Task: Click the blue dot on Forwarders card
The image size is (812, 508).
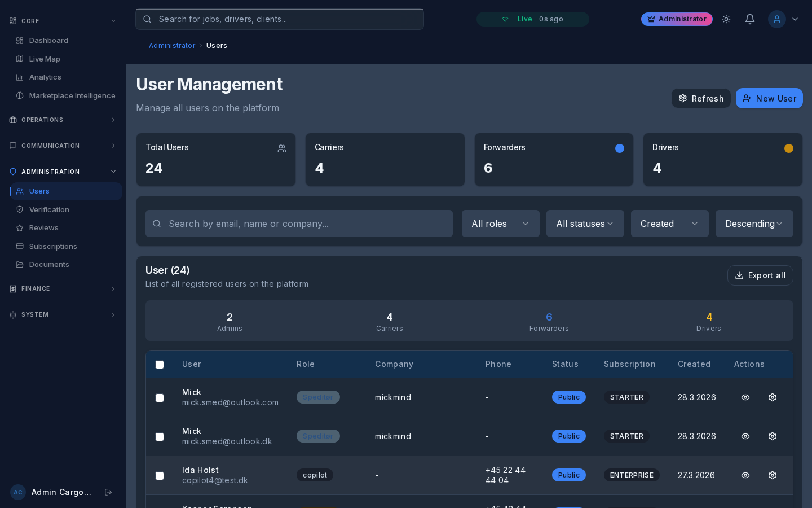Action: [x=620, y=148]
